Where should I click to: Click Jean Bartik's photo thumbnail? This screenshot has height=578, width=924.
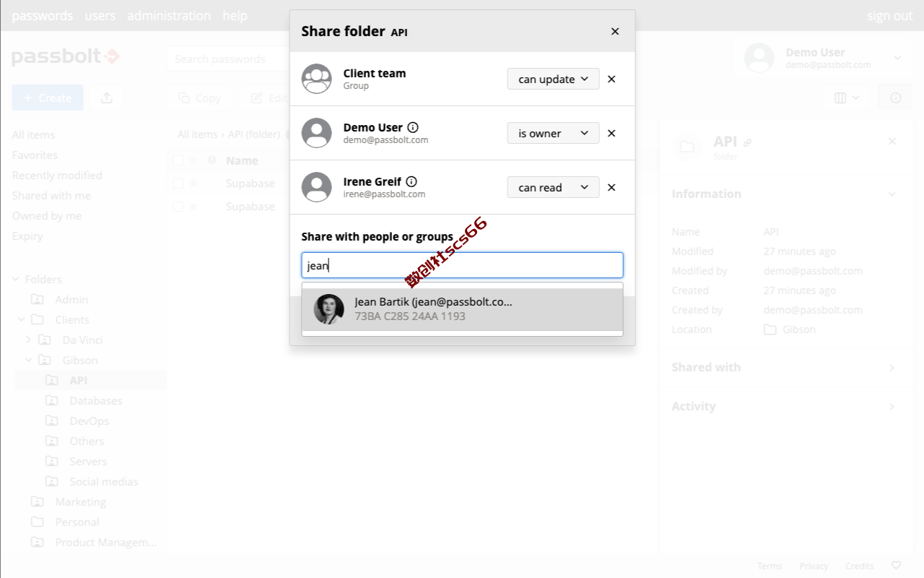328,309
